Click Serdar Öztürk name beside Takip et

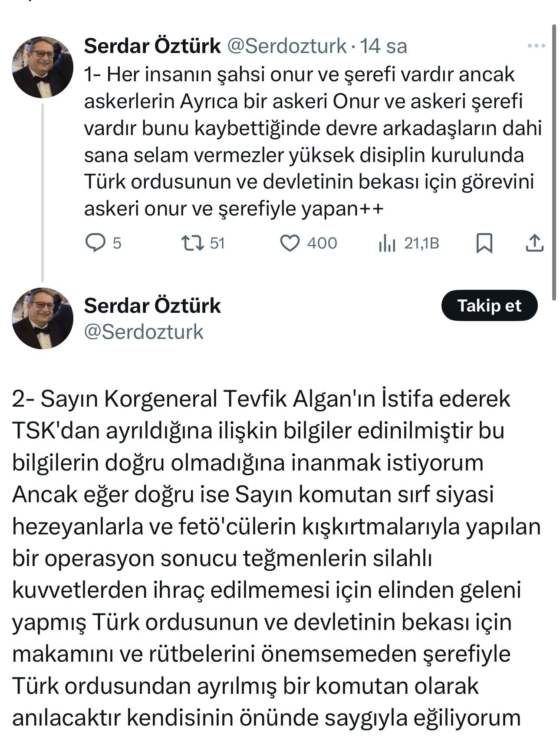pyautogui.click(x=152, y=305)
